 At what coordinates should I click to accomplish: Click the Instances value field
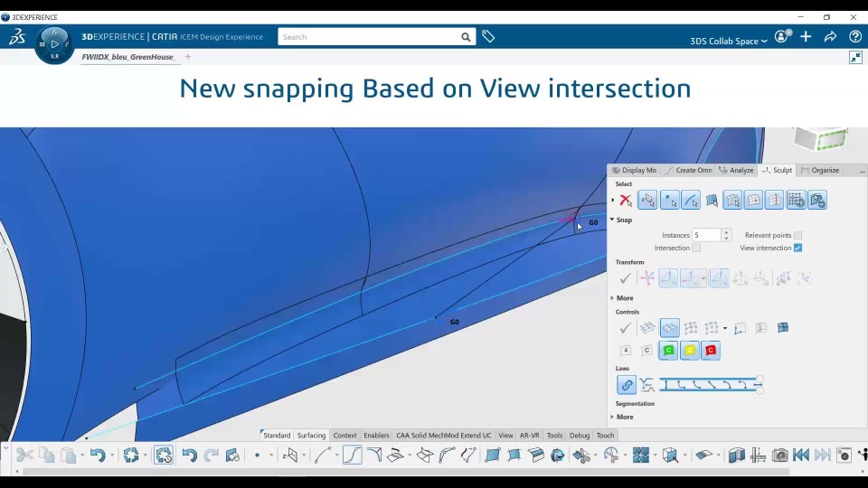[706, 235]
